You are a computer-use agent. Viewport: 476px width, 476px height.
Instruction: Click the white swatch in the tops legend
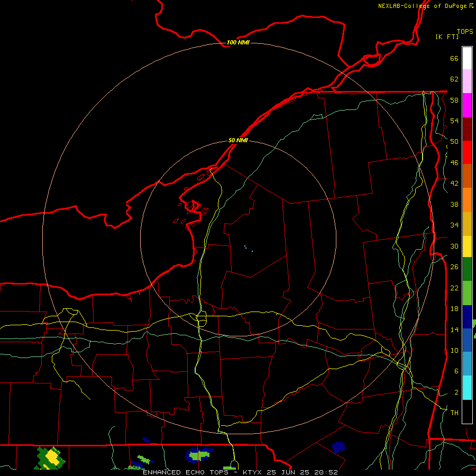coord(467,58)
